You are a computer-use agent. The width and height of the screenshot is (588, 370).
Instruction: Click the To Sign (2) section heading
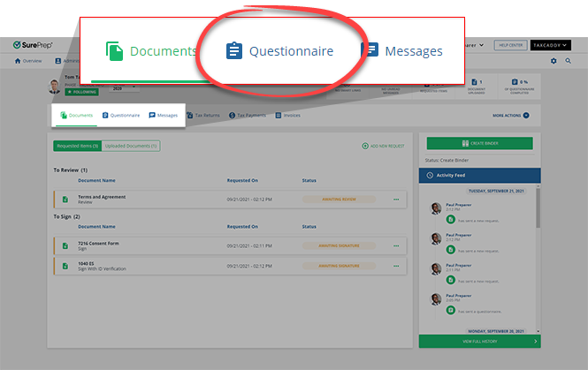pos(66,216)
